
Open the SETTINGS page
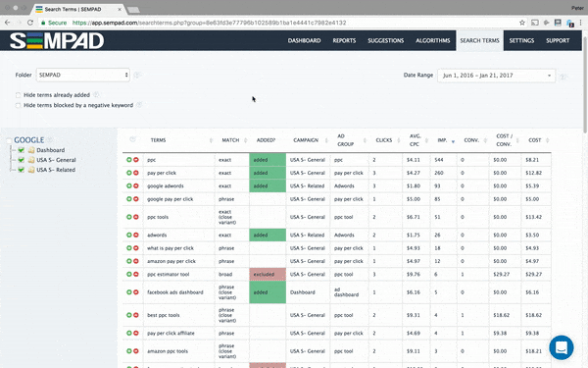coord(521,40)
